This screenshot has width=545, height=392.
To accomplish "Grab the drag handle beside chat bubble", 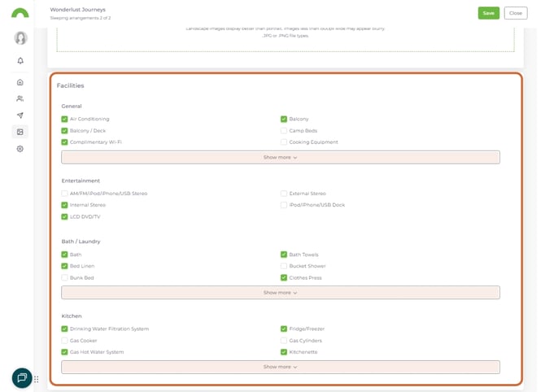I will click(x=37, y=379).
